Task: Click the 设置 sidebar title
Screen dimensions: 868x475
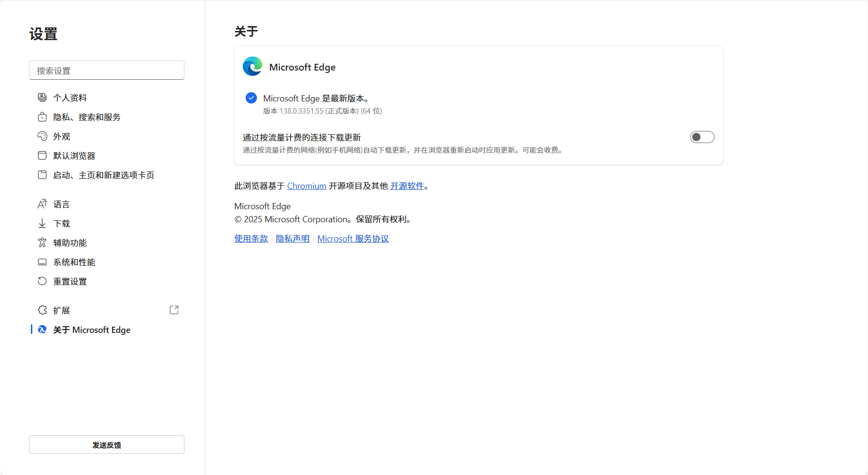Action: click(x=43, y=34)
